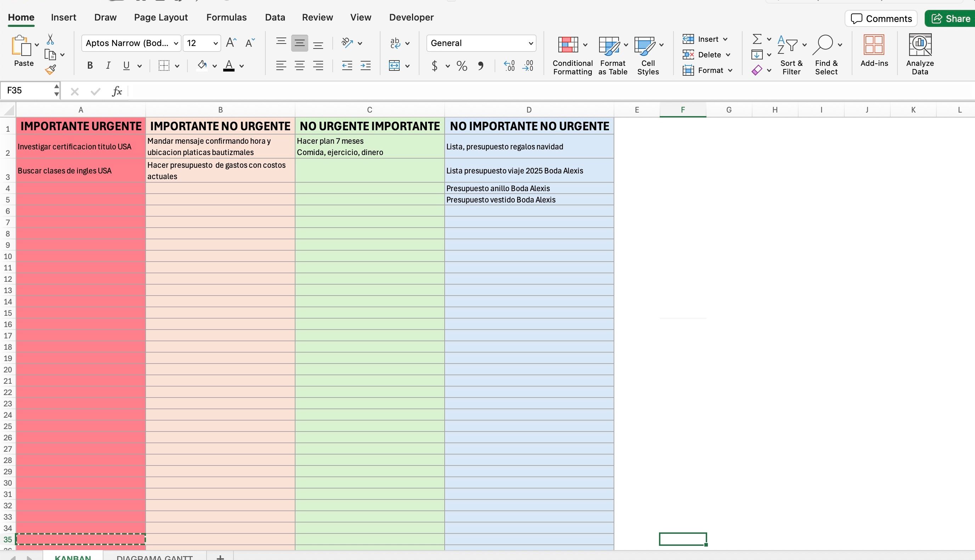Viewport: 975px width, 560px height.
Task: Click the Fill down icon
Action: coord(757,55)
